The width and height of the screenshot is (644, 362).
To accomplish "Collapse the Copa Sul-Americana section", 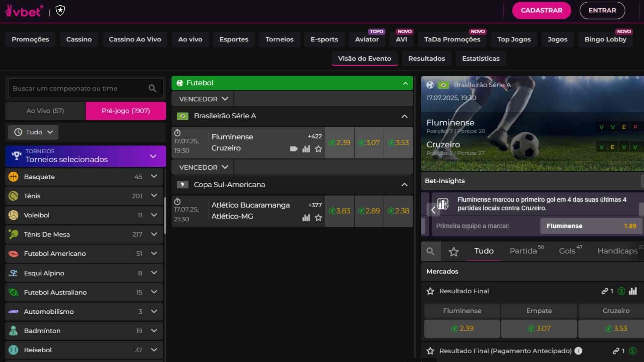I will 404,185.
